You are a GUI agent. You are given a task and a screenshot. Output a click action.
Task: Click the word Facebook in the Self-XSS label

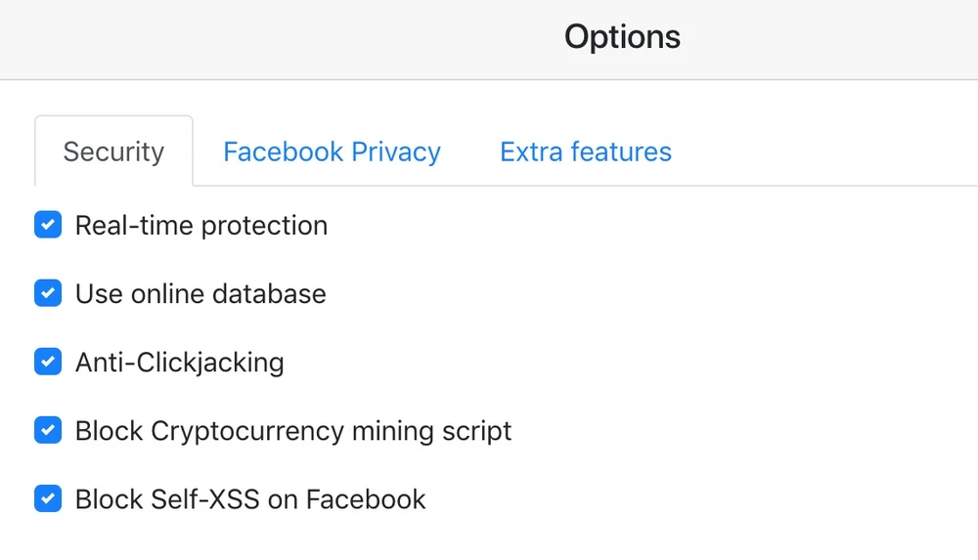[x=366, y=499]
